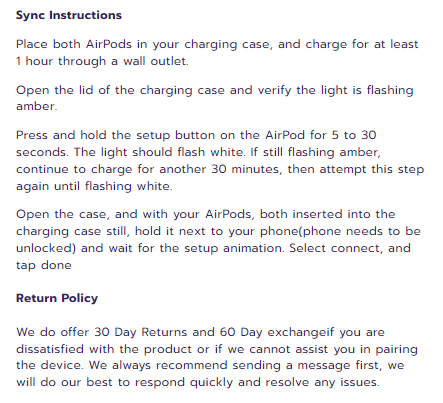Click the word 'amber.' ending the second paragraph

(x=37, y=107)
